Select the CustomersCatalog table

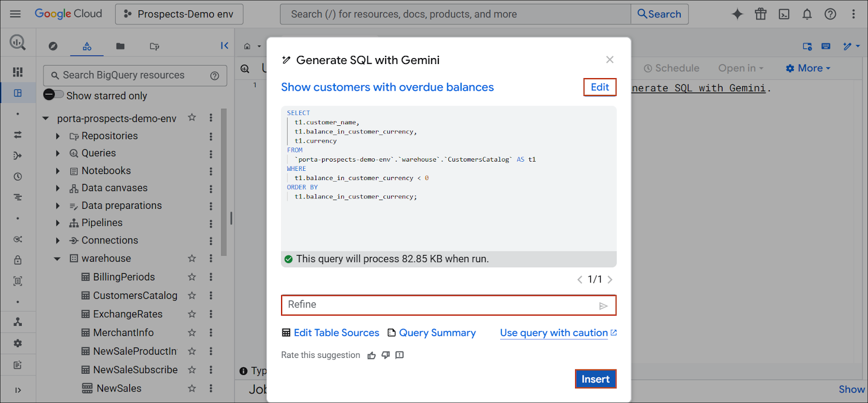point(135,296)
